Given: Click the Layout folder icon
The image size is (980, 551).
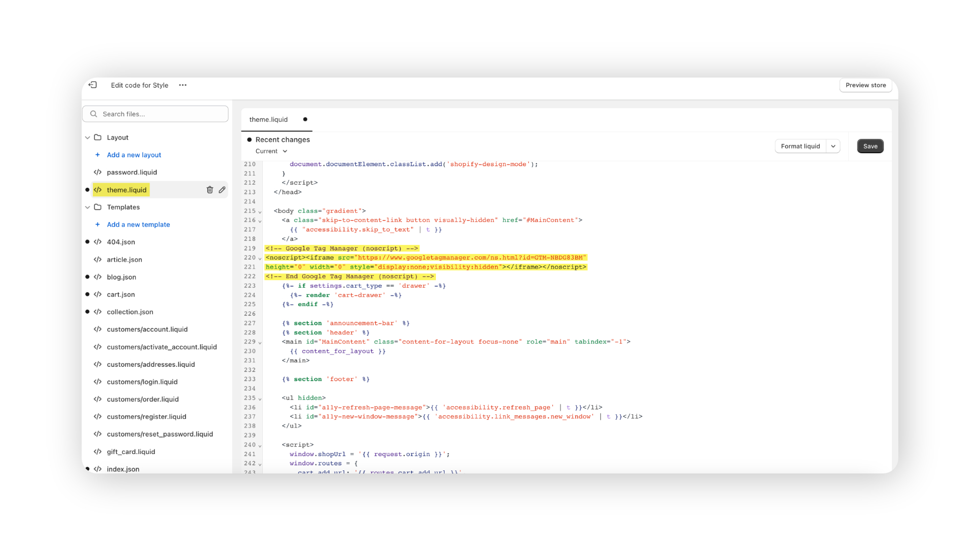Looking at the screenshot, I should pos(97,138).
